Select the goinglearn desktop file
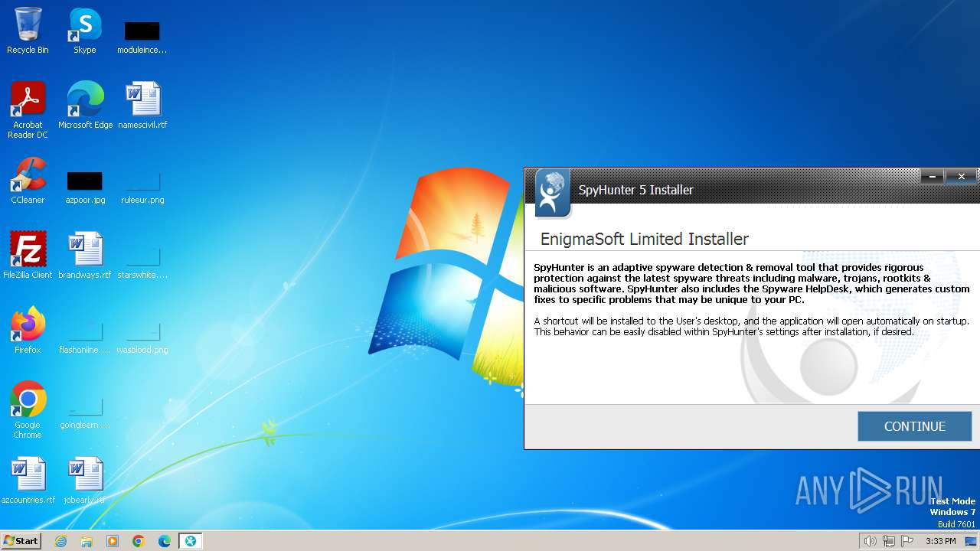 coord(85,412)
